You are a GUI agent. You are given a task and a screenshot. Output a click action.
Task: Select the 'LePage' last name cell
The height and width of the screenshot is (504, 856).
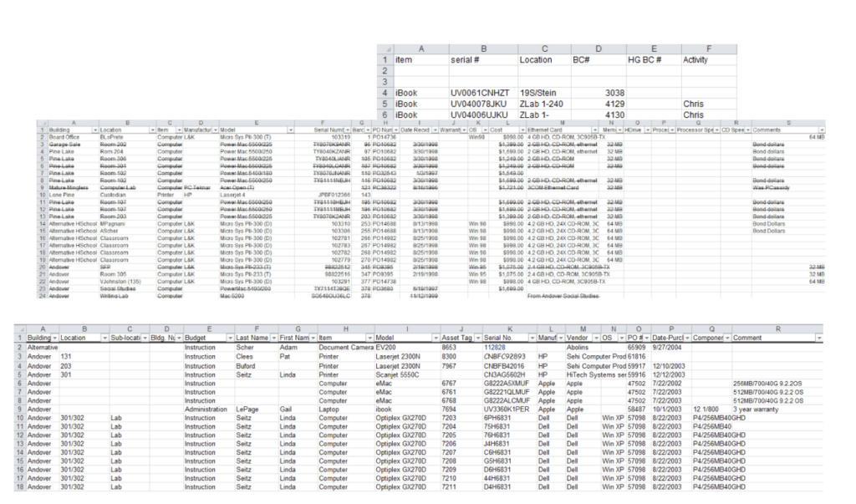point(256,410)
